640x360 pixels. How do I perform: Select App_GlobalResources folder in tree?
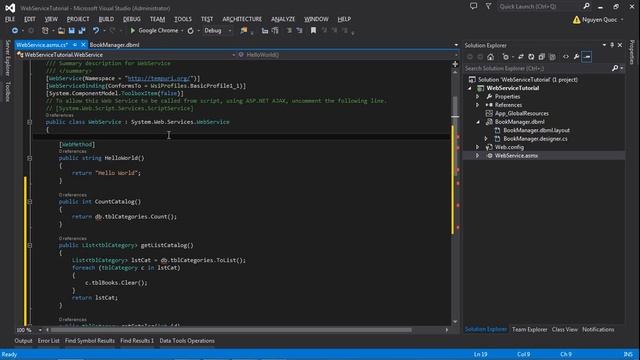(522, 113)
